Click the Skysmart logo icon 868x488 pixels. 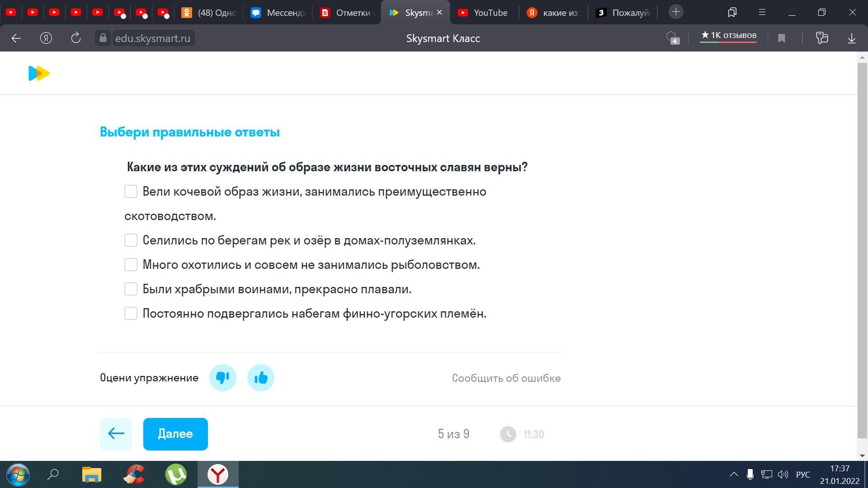click(x=39, y=73)
